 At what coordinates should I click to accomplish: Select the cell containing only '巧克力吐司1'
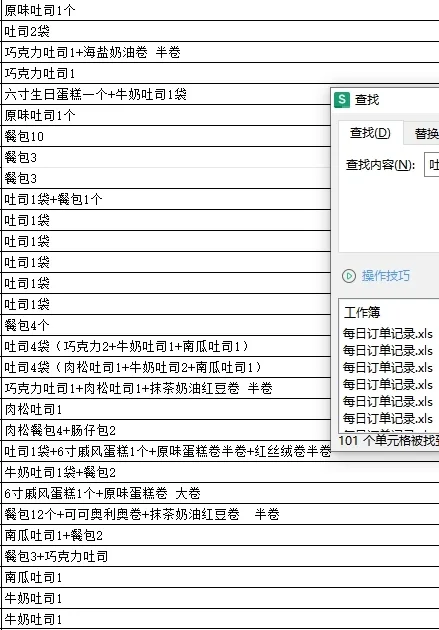220,73
